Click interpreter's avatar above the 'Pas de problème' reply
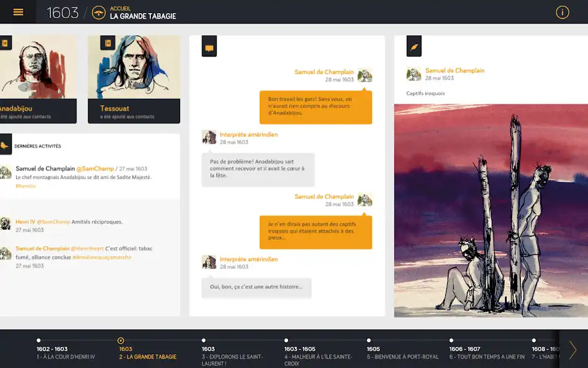Screen dimensions: 588x368 [209, 137]
